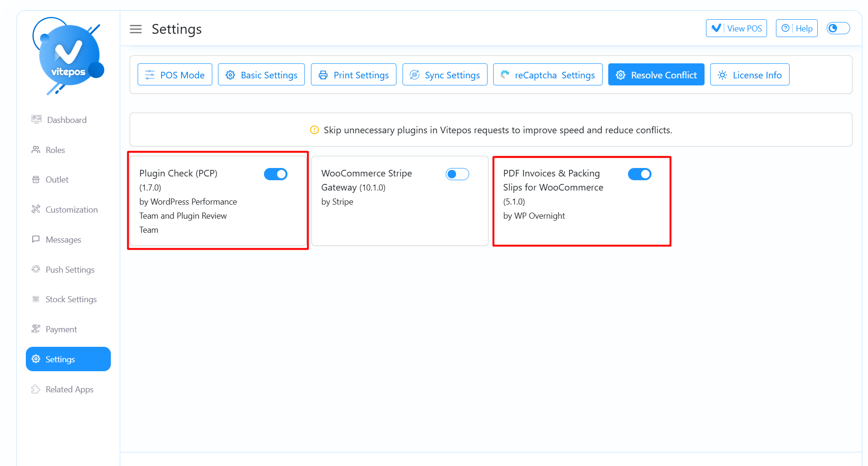868x466 pixels.
Task: Click the Messages speech bubble icon
Action: click(36, 239)
